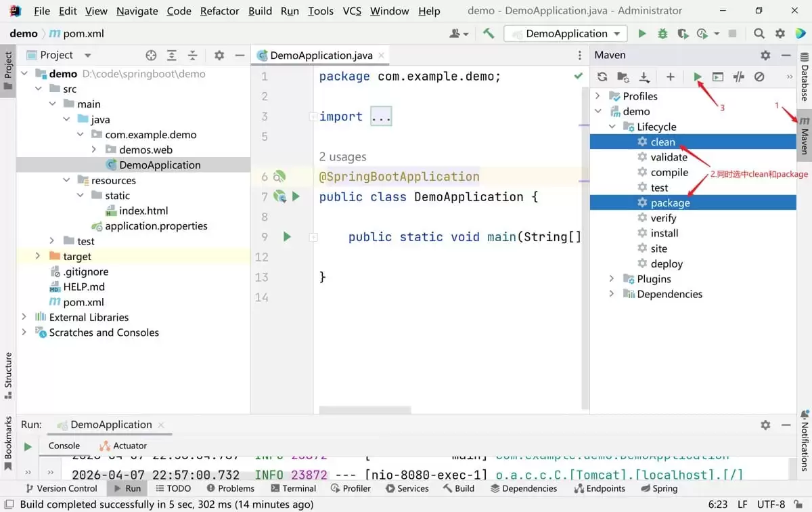This screenshot has height=512, width=812.
Task: Add Maven project with plus icon
Action: click(671, 77)
